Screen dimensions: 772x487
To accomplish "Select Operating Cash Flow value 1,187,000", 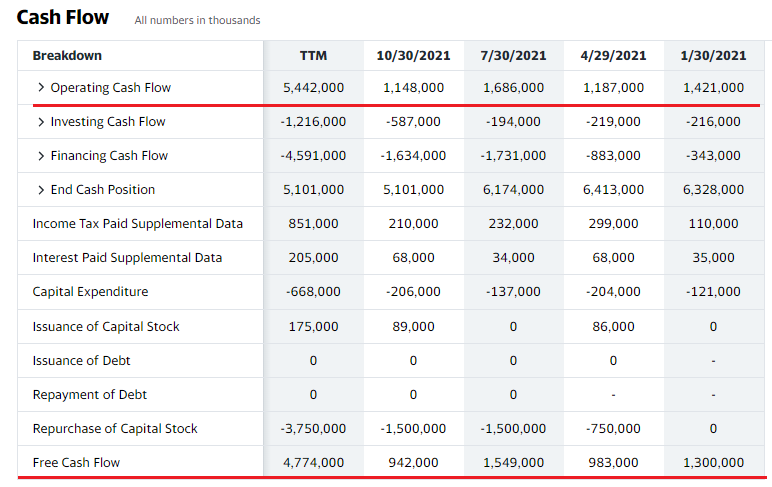I will pyautogui.click(x=613, y=88).
